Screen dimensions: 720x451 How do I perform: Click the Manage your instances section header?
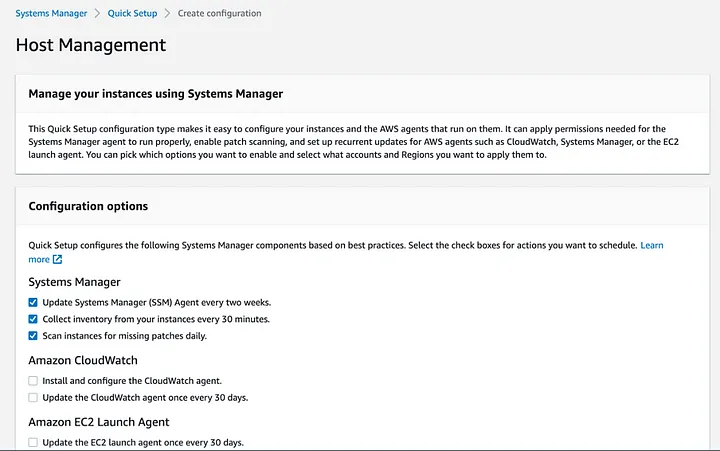[x=156, y=94]
